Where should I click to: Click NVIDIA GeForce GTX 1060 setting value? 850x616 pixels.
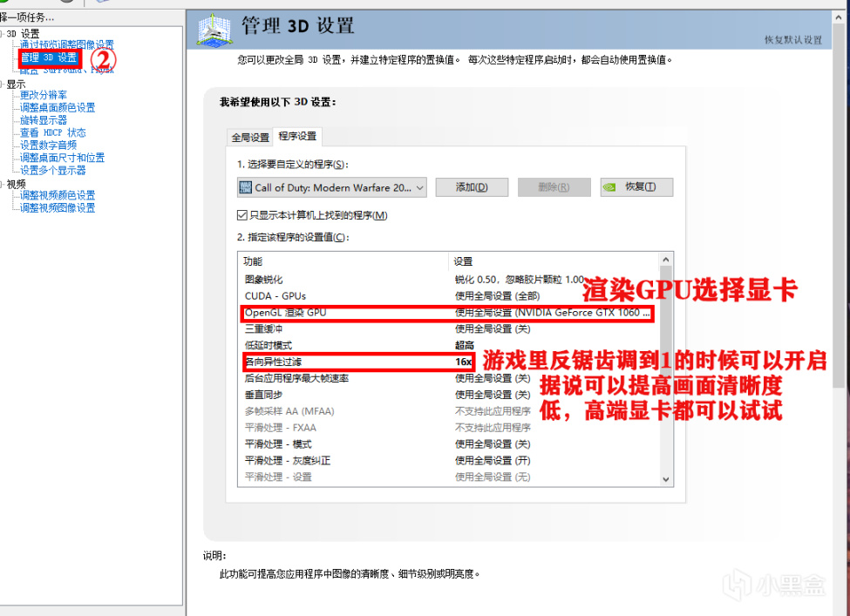pos(552,313)
